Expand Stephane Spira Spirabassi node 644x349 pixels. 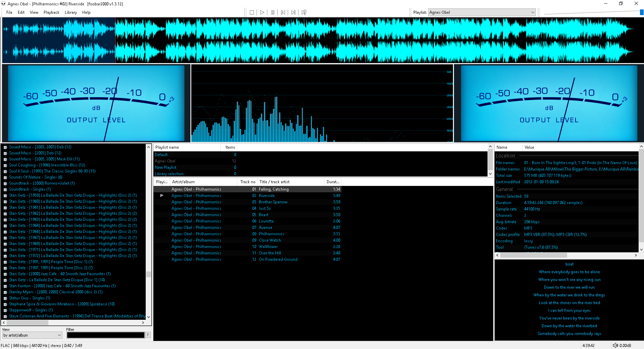[5, 304]
